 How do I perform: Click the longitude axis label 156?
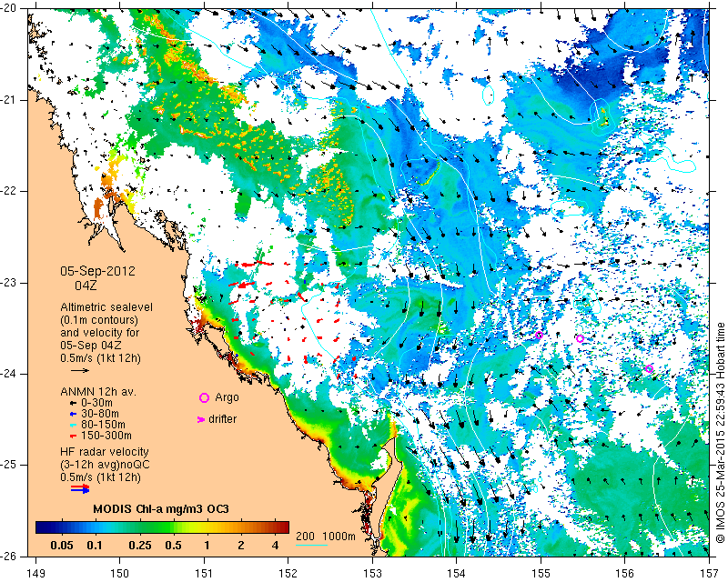pyautogui.click(x=625, y=574)
